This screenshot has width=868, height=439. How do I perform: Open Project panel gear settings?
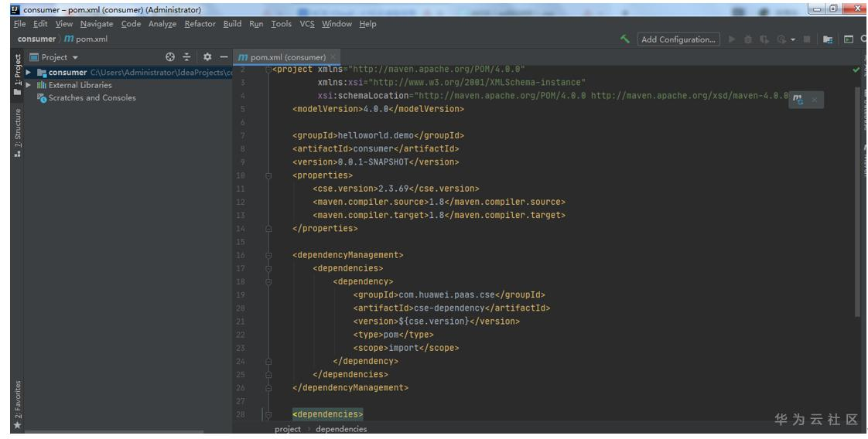click(x=207, y=57)
